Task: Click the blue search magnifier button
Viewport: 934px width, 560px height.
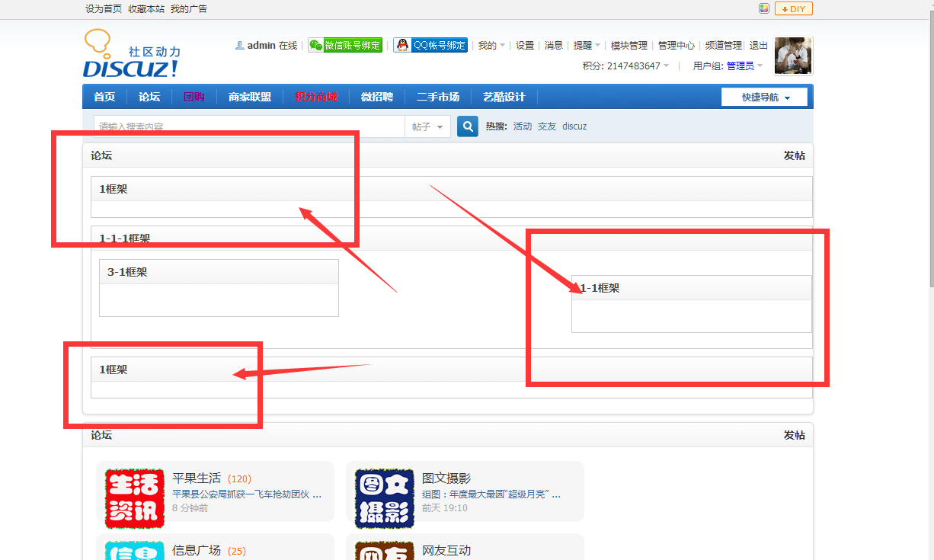Action: coord(468,126)
